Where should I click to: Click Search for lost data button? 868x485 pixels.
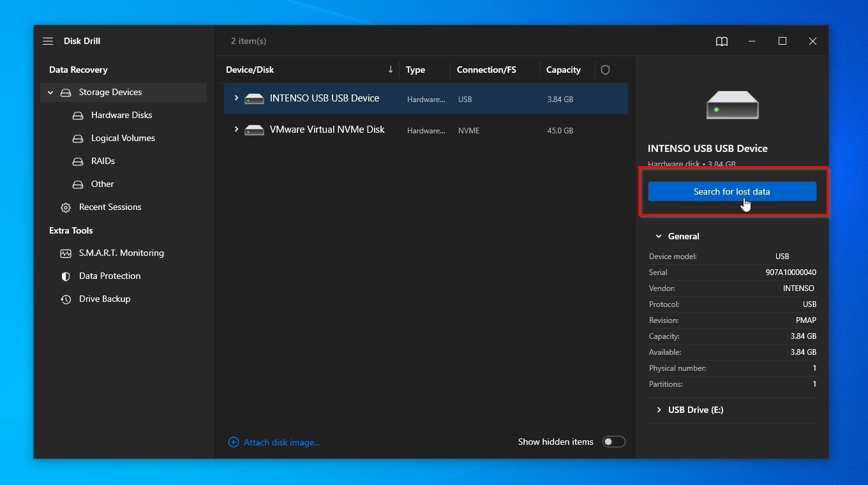click(x=732, y=191)
